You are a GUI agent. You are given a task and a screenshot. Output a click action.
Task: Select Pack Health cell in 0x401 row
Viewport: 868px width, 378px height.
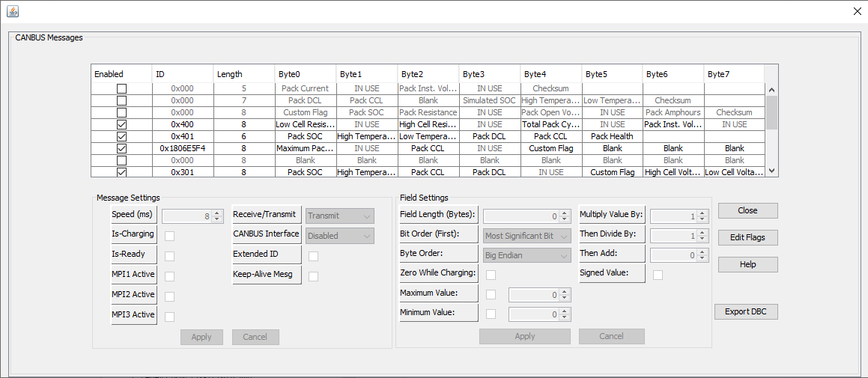(x=612, y=136)
